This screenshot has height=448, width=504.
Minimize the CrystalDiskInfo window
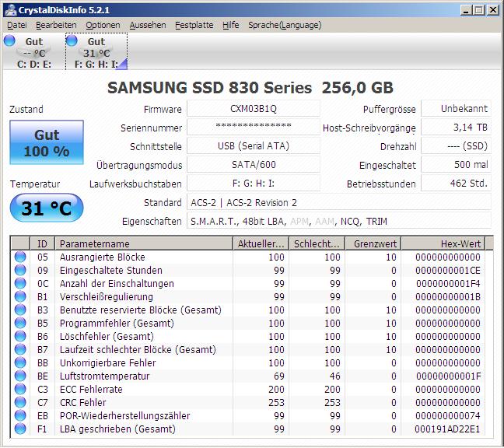click(466, 10)
